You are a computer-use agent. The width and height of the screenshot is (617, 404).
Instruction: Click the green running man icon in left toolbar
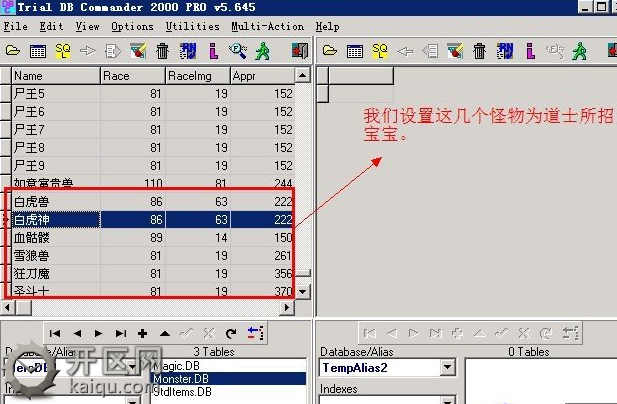263,50
